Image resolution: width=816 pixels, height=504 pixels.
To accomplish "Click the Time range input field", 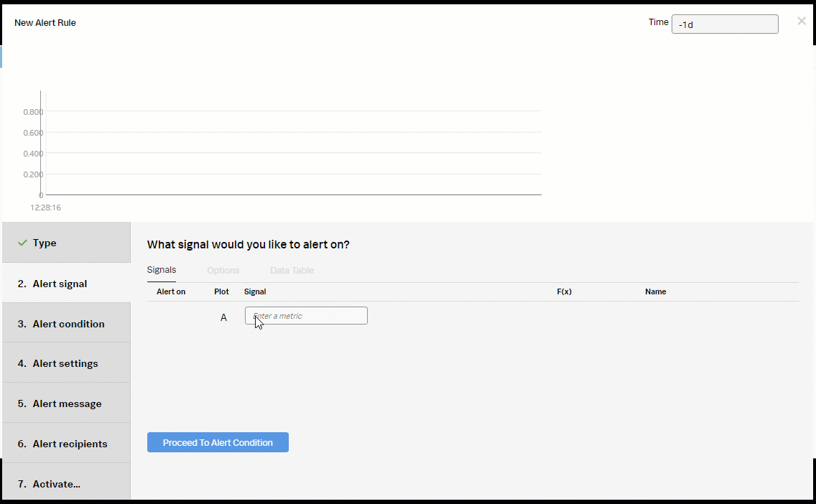I will pyautogui.click(x=724, y=24).
